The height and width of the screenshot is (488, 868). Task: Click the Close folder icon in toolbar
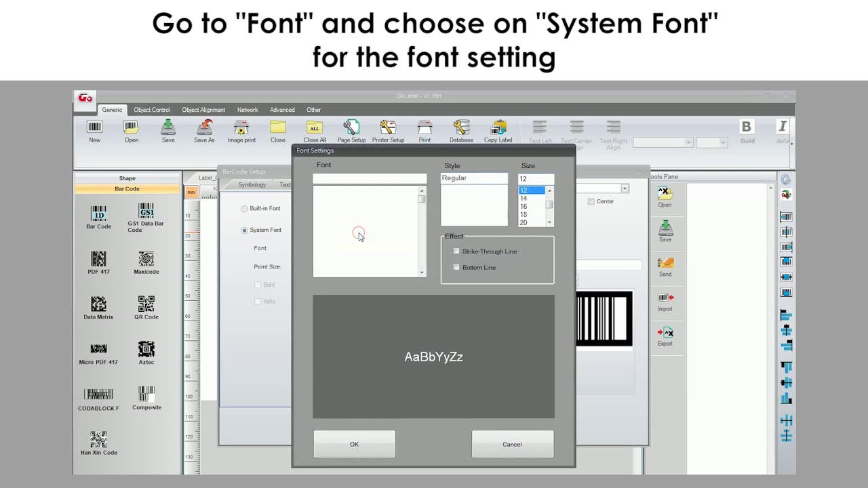pyautogui.click(x=278, y=127)
